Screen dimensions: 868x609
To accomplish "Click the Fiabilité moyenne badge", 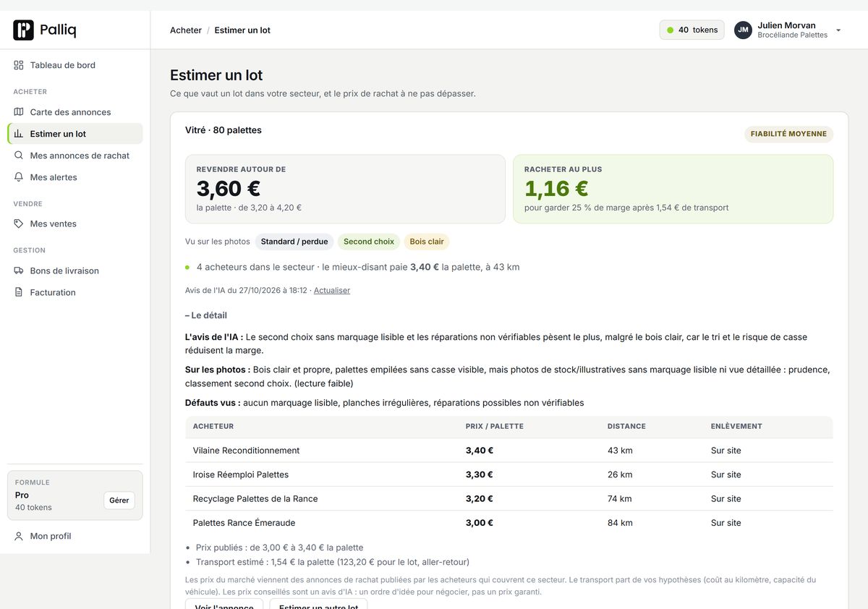I will pos(788,134).
